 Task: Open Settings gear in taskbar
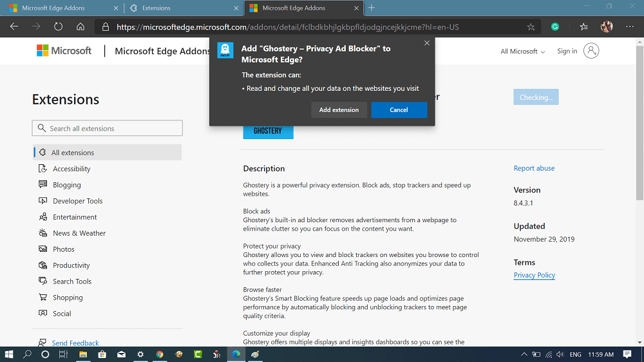(140, 354)
